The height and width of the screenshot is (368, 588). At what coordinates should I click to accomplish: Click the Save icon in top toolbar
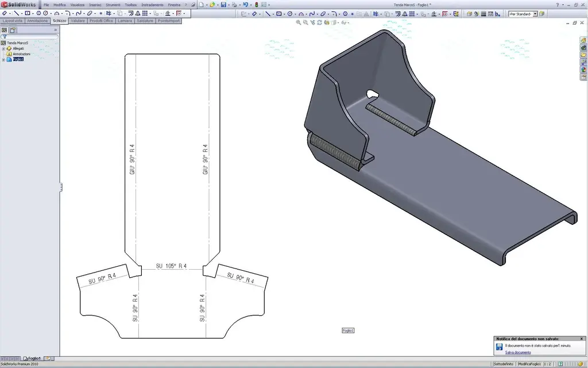(223, 5)
